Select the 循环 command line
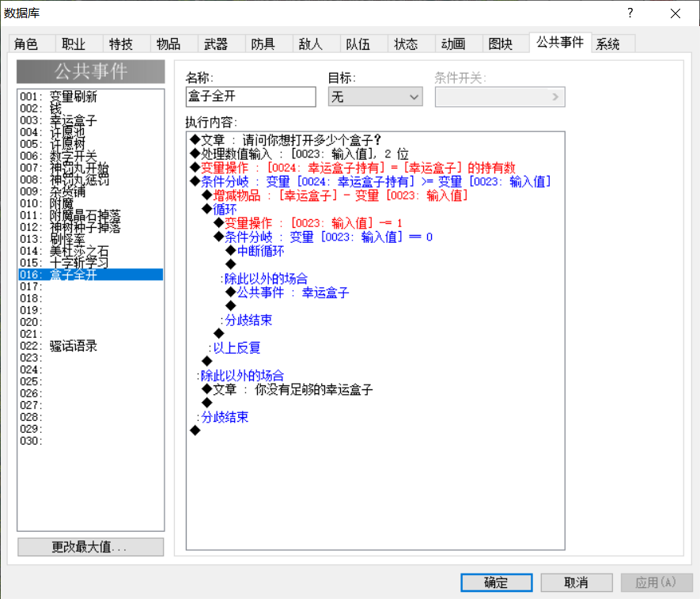The image size is (700, 599). coord(219,210)
